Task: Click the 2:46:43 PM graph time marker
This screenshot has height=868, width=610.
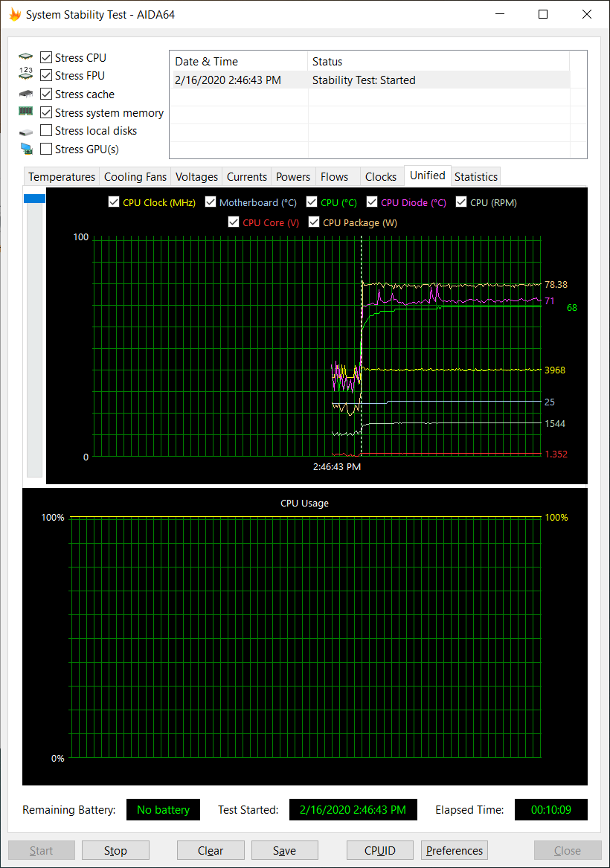Action: click(336, 466)
